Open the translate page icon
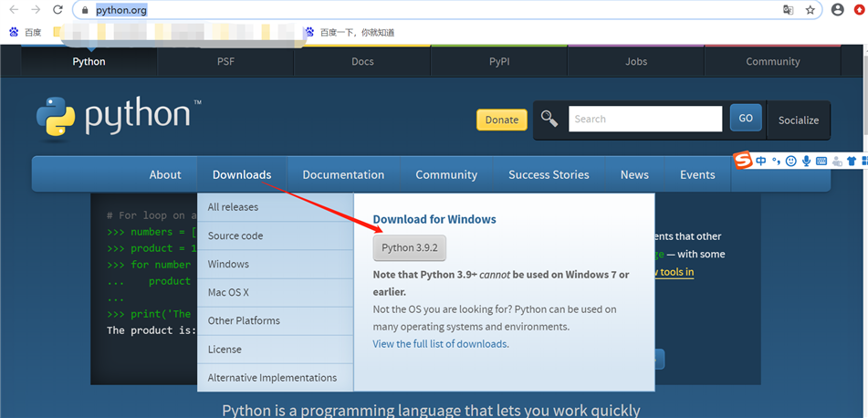 [788, 9]
